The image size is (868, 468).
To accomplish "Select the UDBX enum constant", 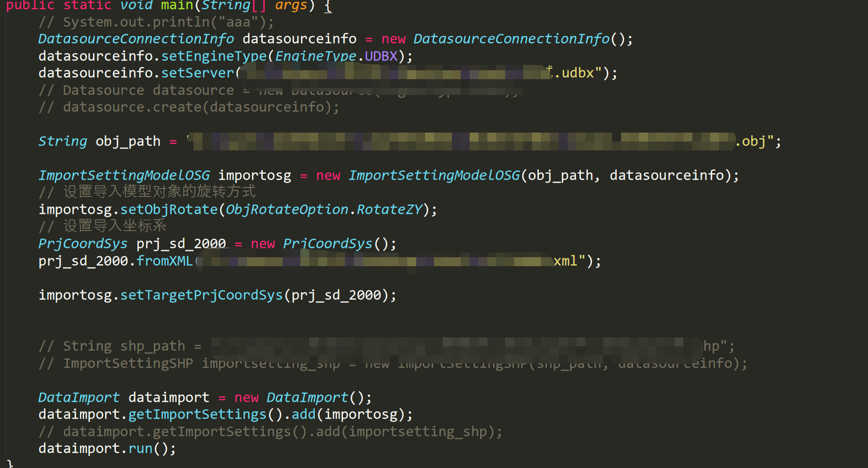I will coord(381,56).
